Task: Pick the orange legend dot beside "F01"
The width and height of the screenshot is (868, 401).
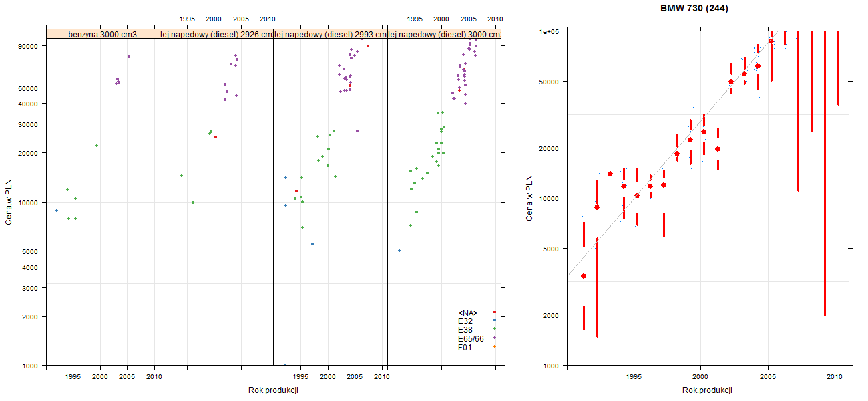Action: 495,346
